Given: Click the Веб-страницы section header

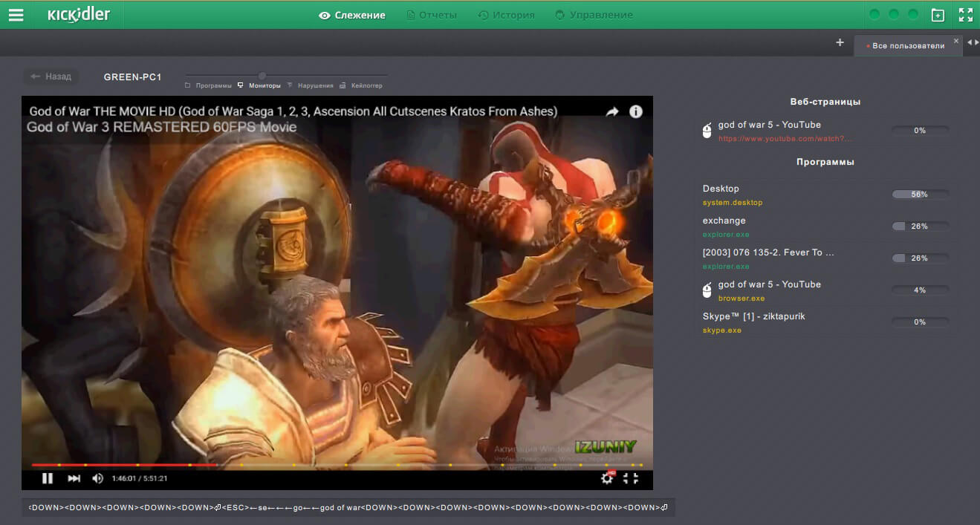Looking at the screenshot, I should (825, 102).
